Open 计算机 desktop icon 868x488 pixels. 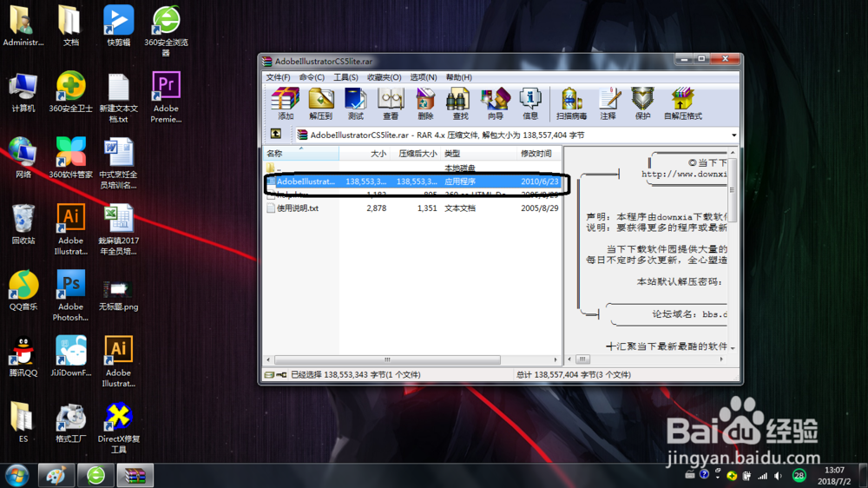click(23, 92)
